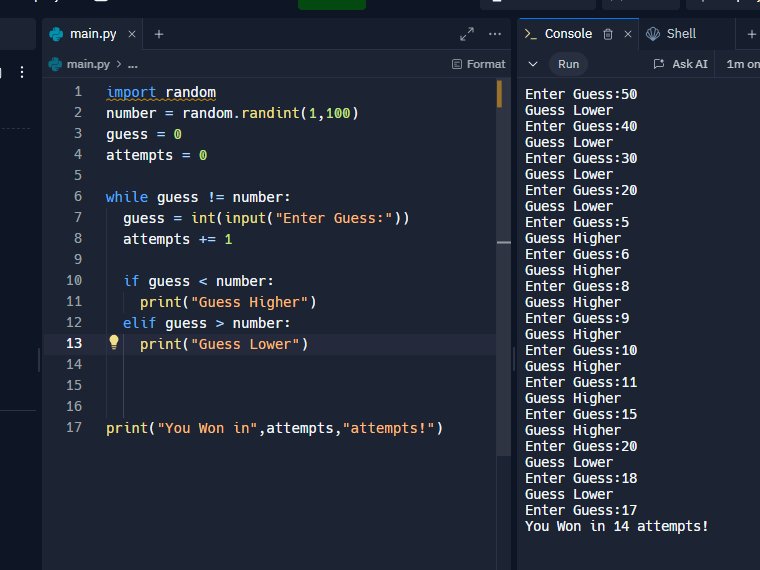Click the green button in the top bar
The width and height of the screenshot is (760, 570).
click(x=332, y=4)
